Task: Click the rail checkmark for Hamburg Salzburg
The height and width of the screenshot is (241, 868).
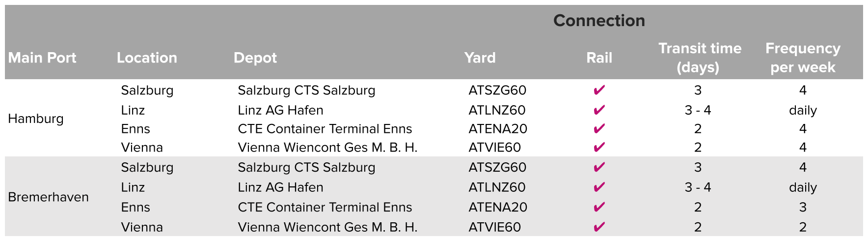Action: click(599, 90)
